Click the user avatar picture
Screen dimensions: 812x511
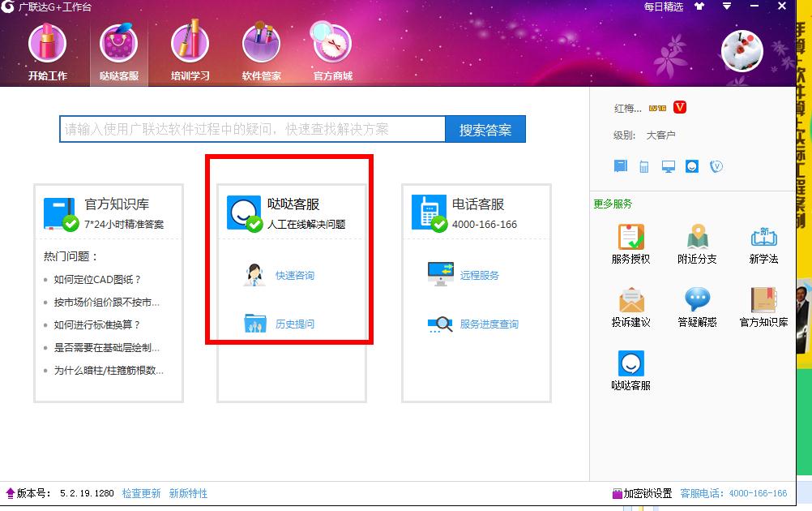[x=742, y=51]
